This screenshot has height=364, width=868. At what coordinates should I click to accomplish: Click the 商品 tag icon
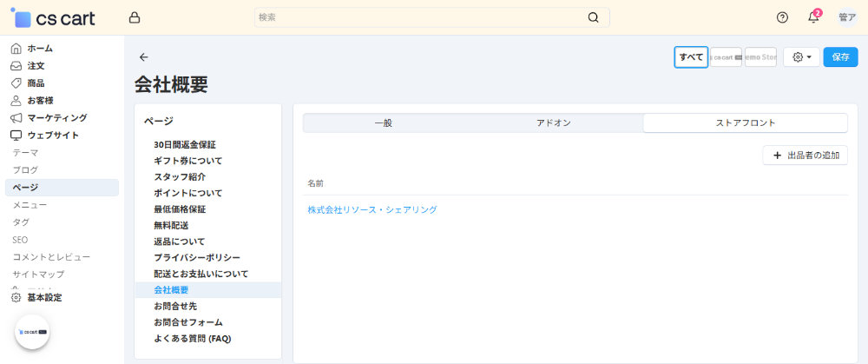click(x=16, y=83)
